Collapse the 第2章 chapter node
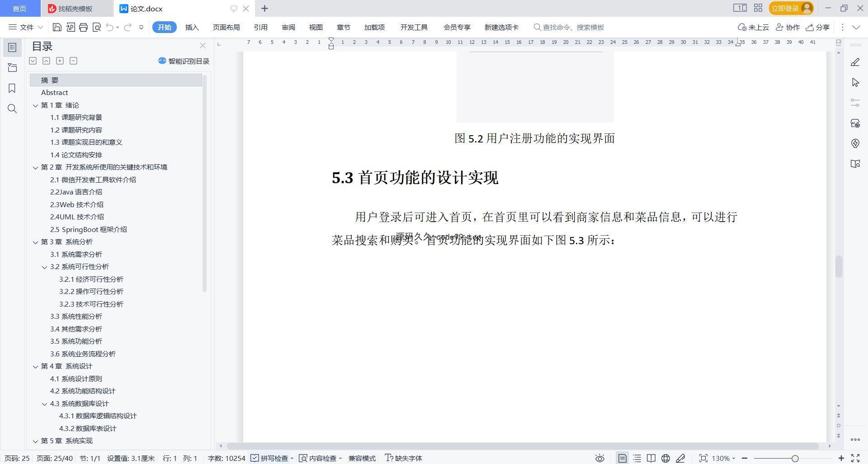Screen dimensions: 868x464 point(35,167)
